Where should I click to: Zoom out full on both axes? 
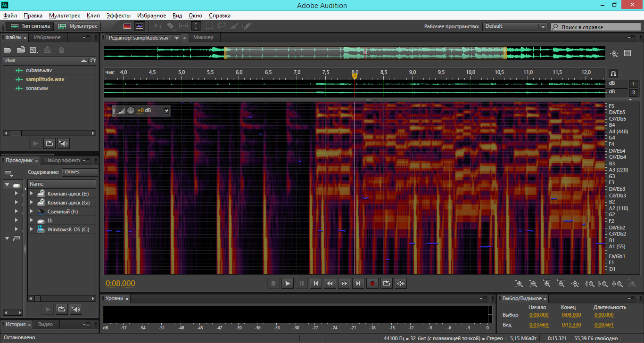click(575, 284)
